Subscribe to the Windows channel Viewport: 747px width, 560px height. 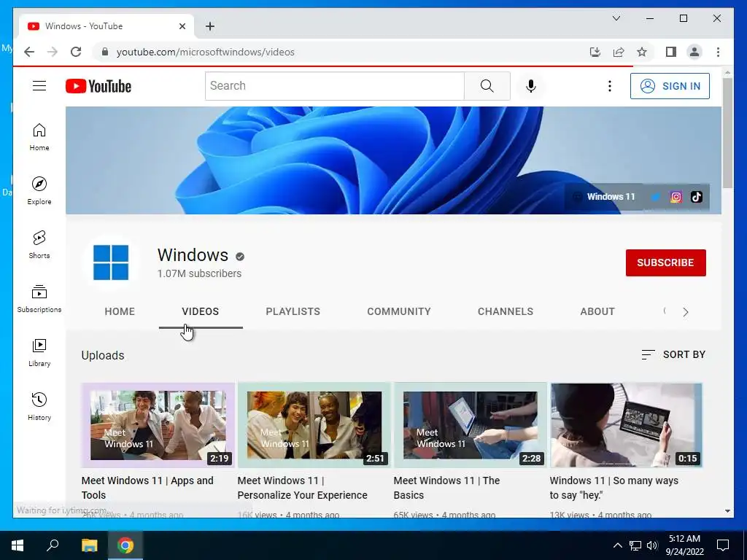[665, 262]
